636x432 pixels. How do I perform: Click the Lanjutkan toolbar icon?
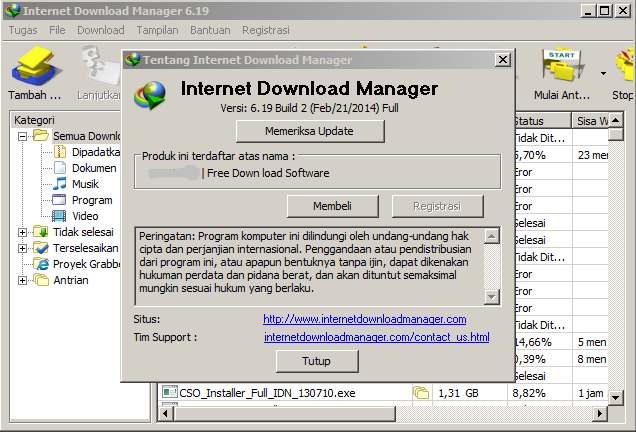(x=99, y=67)
